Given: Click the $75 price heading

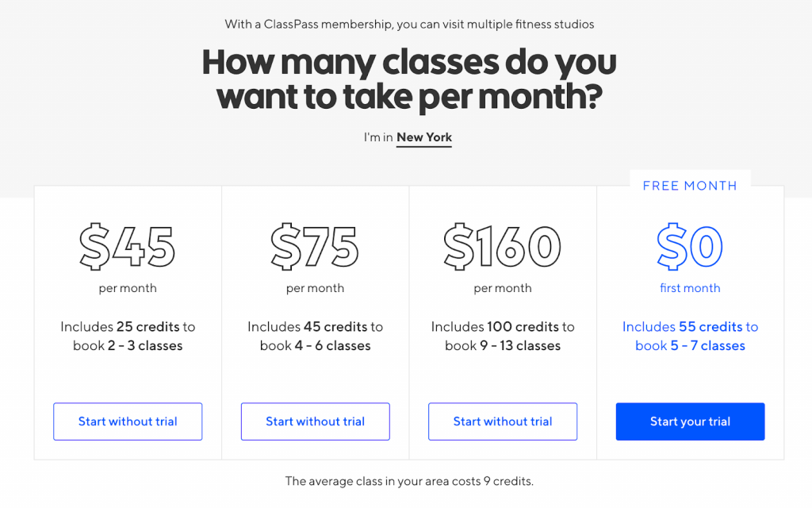Looking at the screenshot, I should pos(315,247).
